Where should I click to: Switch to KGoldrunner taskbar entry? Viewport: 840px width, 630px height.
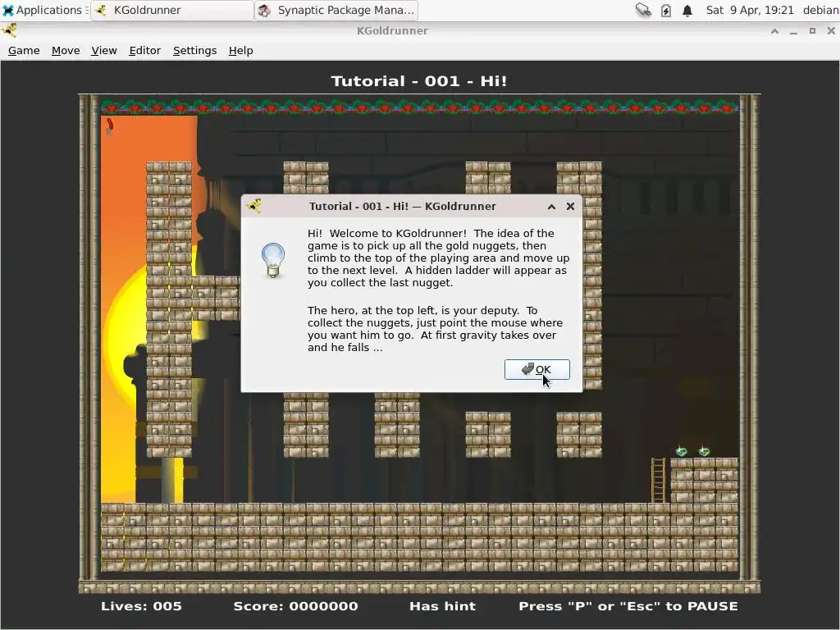pos(172,10)
